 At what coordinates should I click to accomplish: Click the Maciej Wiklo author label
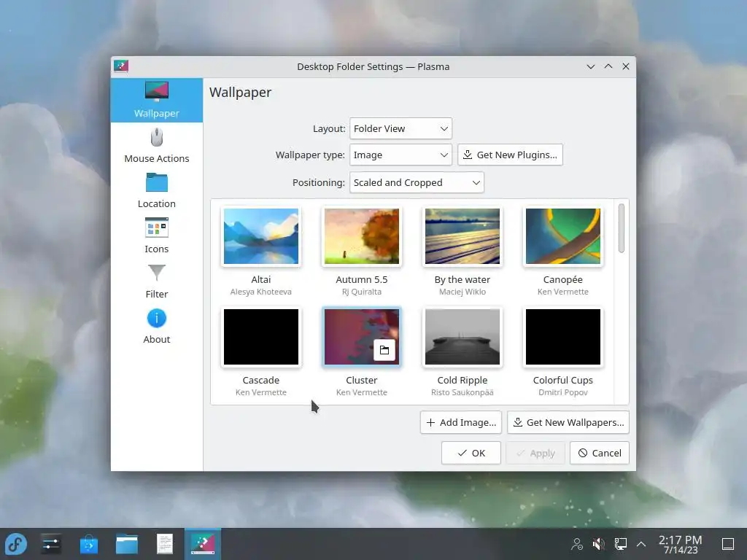462,292
